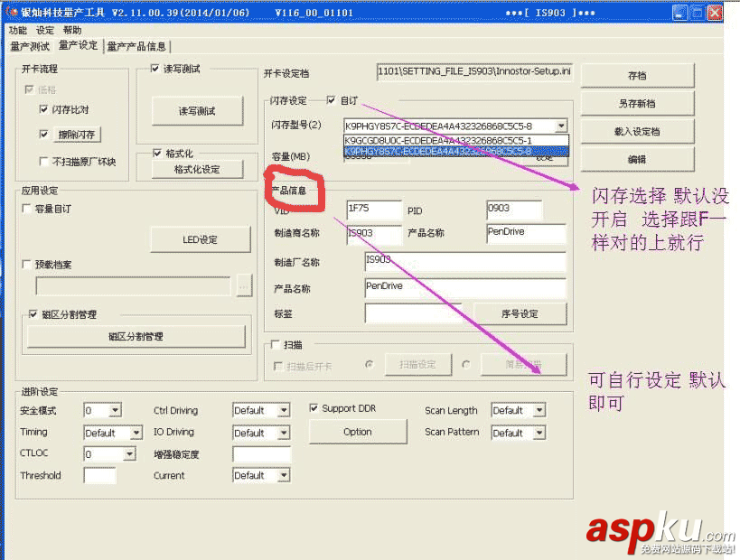Select K9PHGY8S7C highlighted list option
Viewport: 740px width, 560px height.
click(x=456, y=151)
